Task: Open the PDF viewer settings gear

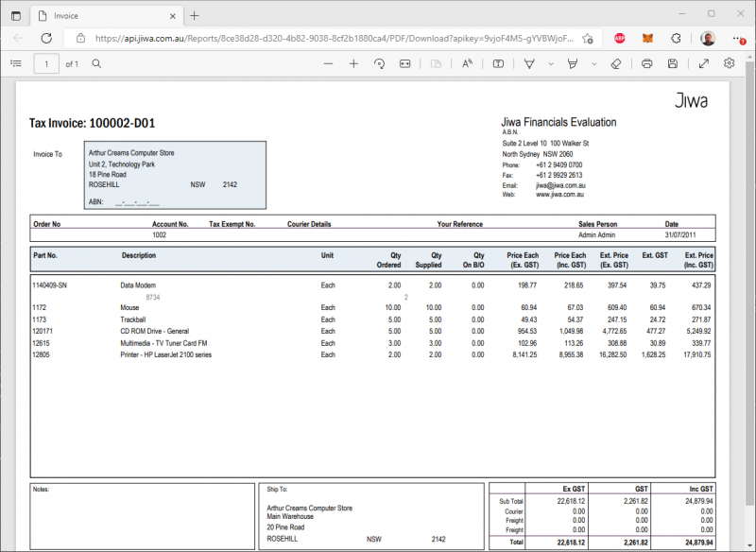Action: tap(730, 63)
